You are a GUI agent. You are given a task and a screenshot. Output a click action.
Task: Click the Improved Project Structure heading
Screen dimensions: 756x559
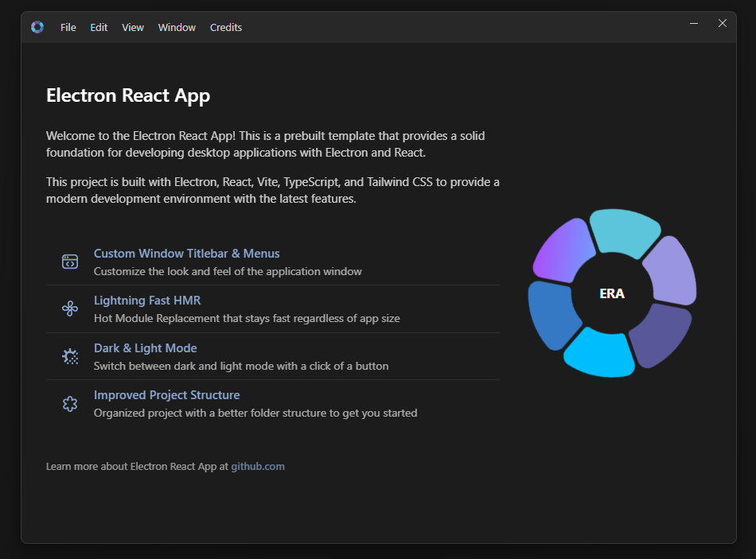tap(167, 395)
